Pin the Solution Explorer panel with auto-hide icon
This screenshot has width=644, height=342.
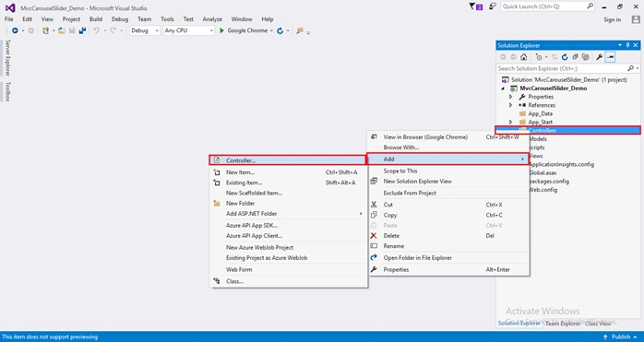pyautogui.click(x=627, y=45)
